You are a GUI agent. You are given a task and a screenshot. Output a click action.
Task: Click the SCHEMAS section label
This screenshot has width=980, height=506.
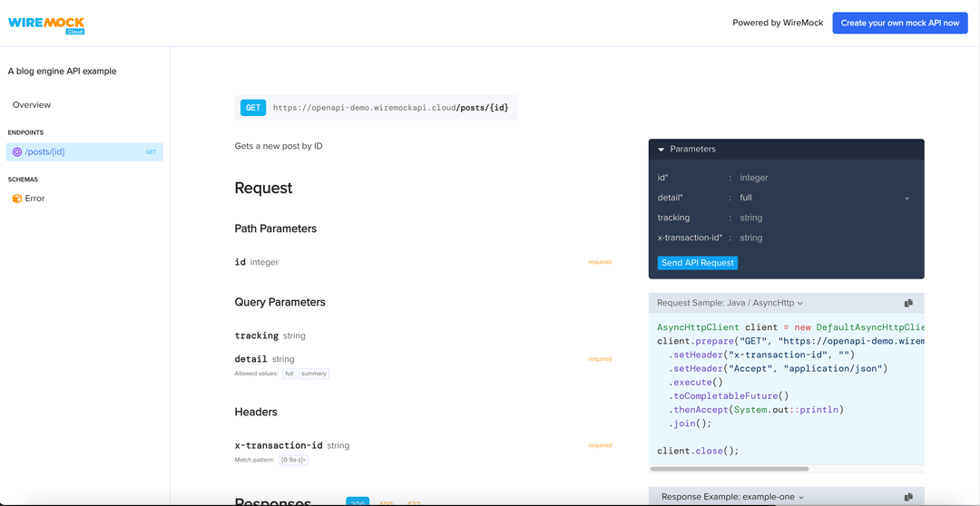23,180
